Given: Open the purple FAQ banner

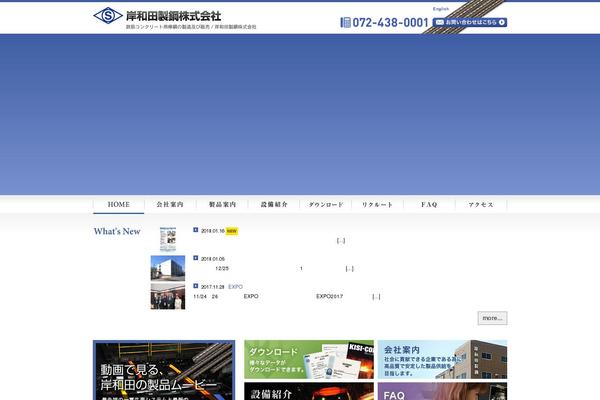Looking at the screenshot, I should [442, 391].
